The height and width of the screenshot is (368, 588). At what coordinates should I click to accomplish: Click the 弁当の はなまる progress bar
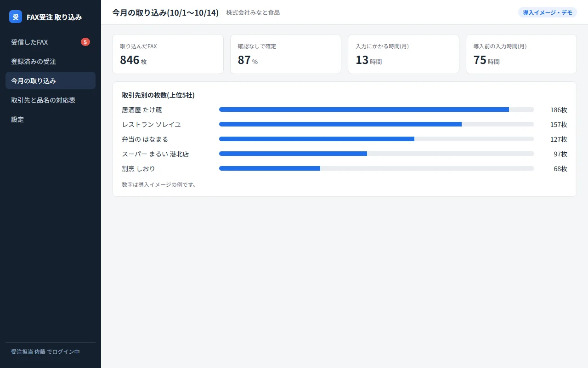pos(377,139)
